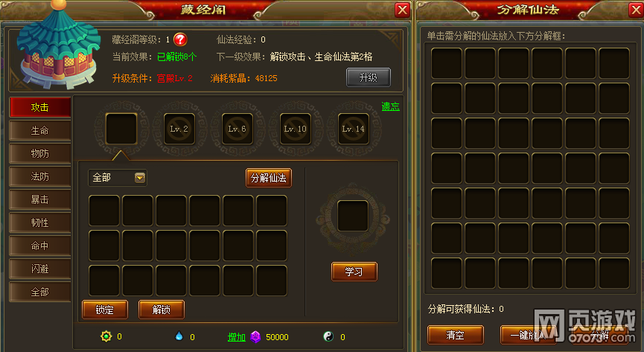The width and height of the screenshot is (644, 352).
Task: Click the red question mark help icon
Action: (x=180, y=39)
